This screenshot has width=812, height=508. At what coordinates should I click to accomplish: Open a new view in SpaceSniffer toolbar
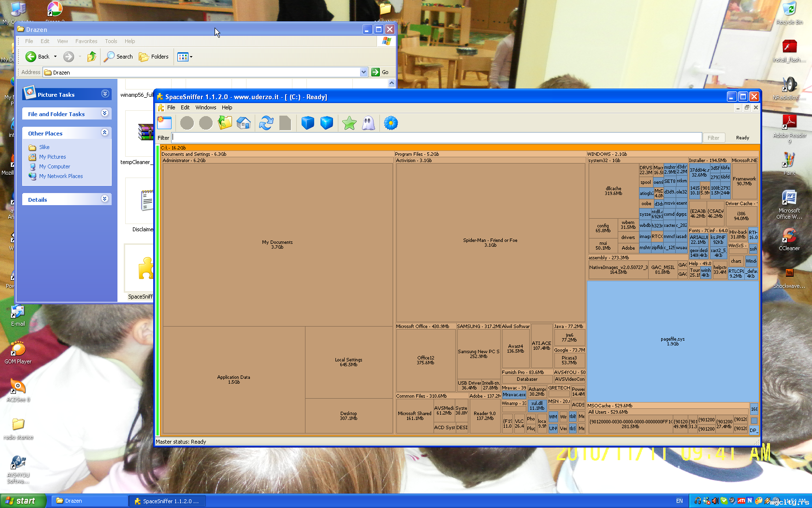click(x=164, y=123)
